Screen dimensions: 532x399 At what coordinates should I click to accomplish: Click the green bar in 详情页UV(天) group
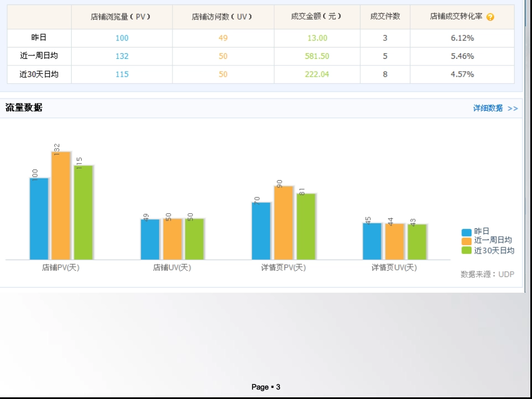point(417,242)
